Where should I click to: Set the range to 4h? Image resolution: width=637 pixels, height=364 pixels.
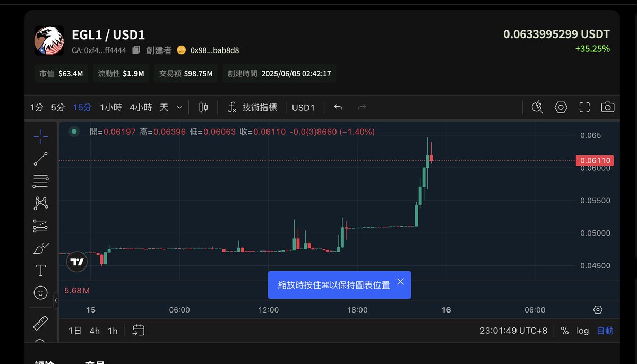tap(94, 331)
